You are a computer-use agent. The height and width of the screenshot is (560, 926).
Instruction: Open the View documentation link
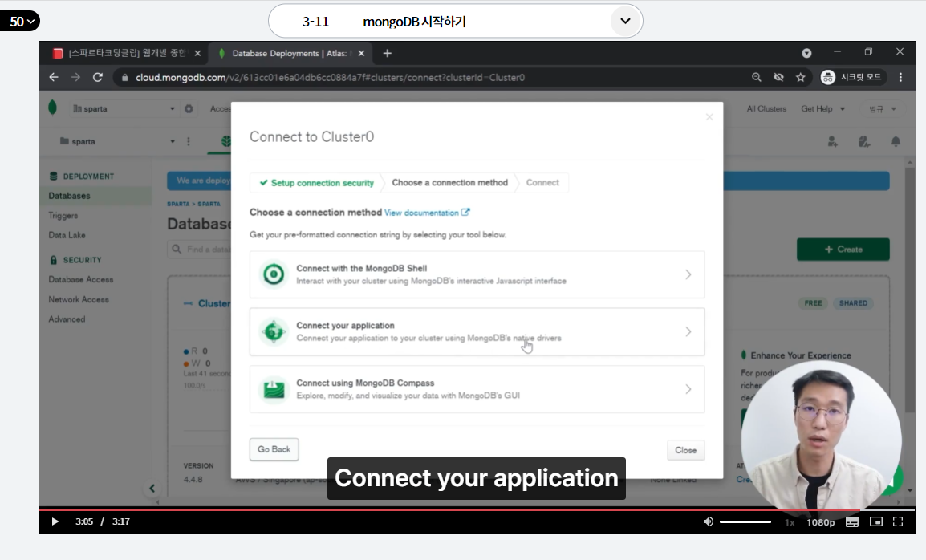pos(426,213)
